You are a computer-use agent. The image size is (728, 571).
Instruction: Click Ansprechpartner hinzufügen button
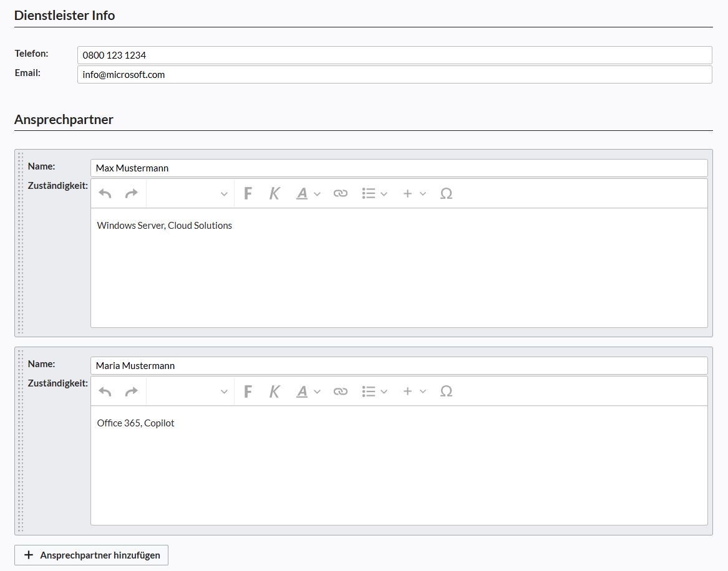click(92, 555)
